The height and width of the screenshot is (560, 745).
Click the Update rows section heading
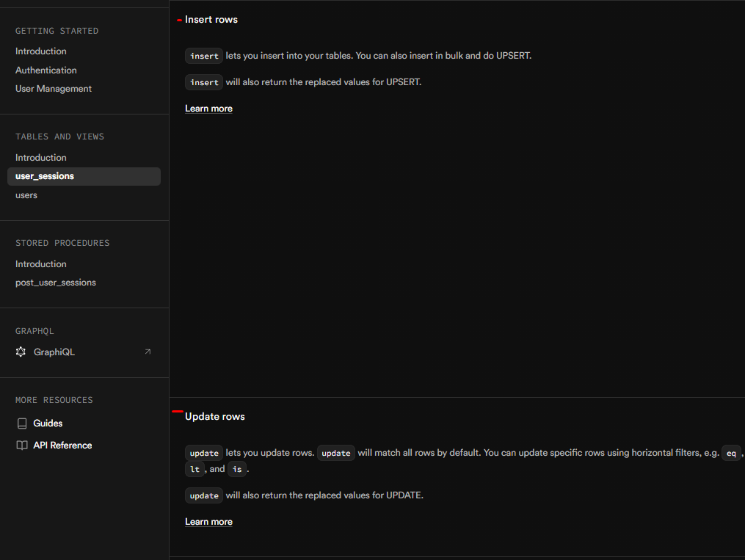(x=215, y=417)
